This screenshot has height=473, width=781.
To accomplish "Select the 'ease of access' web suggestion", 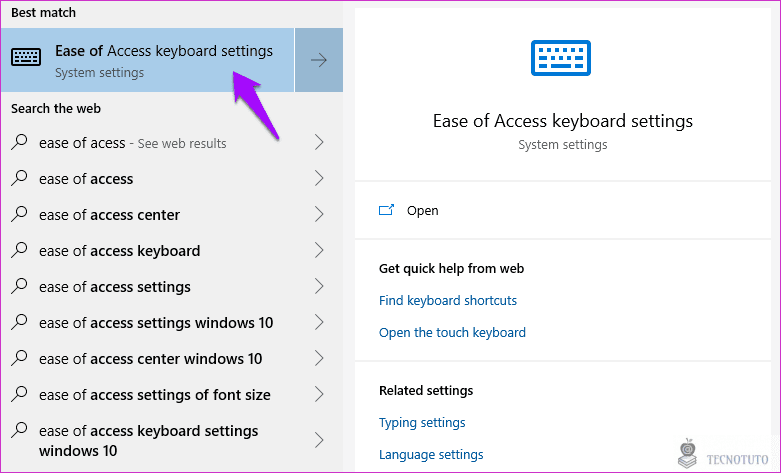I will point(172,179).
